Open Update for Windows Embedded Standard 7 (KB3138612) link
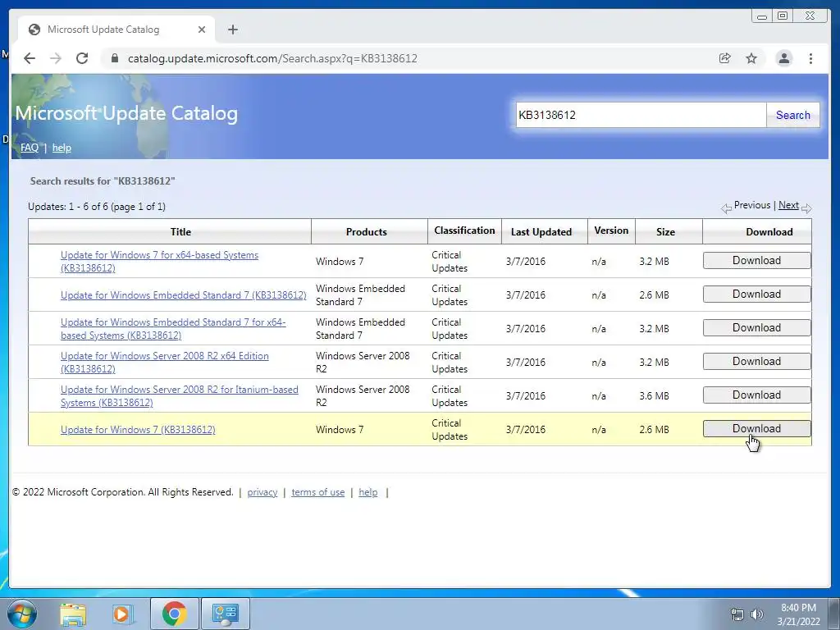This screenshot has width=840, height=630. [x=183, y=295]
